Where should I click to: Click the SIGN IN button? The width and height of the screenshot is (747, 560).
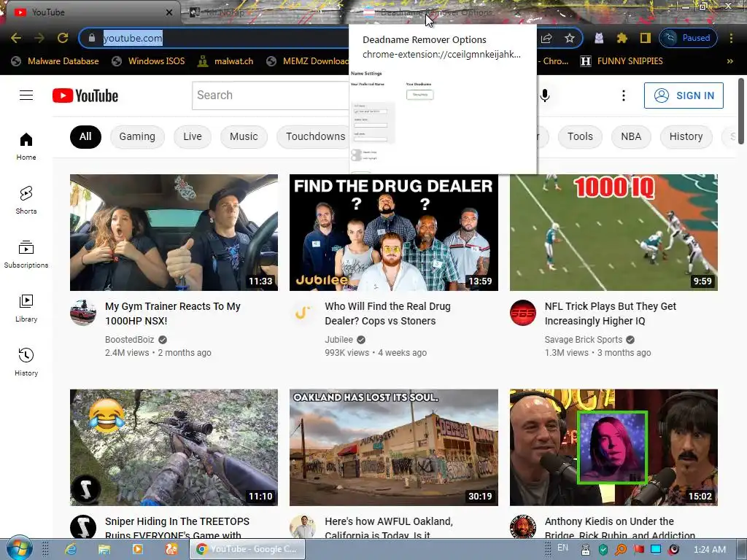(x=684, y=96)
